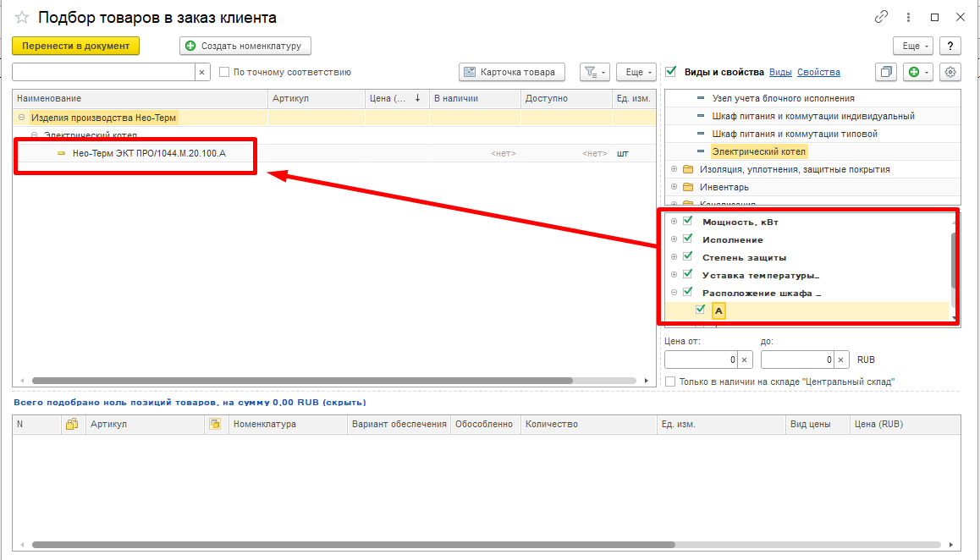Add this form to favorites star
This screenshot has height=560, width=980.
click(x=22, y=18)
